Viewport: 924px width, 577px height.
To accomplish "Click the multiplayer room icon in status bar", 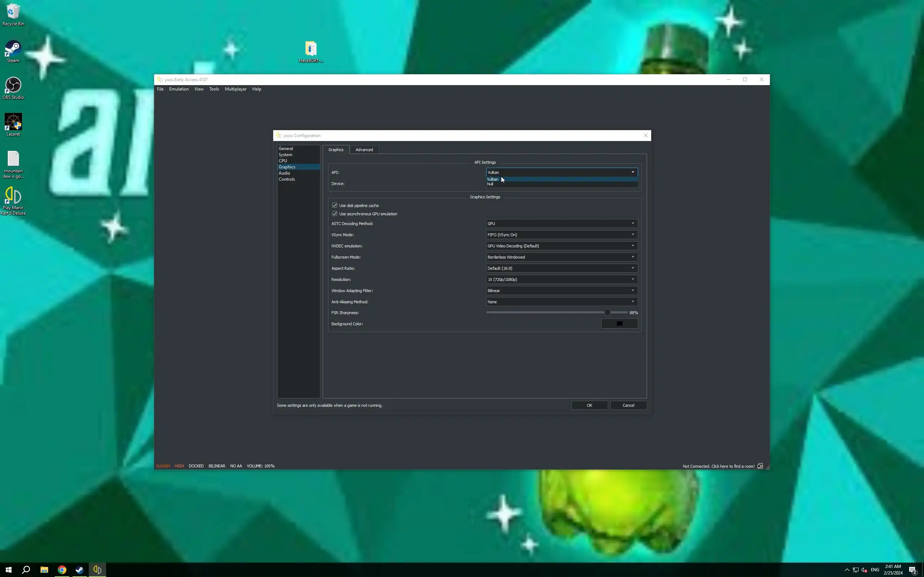I will (760, 466).
